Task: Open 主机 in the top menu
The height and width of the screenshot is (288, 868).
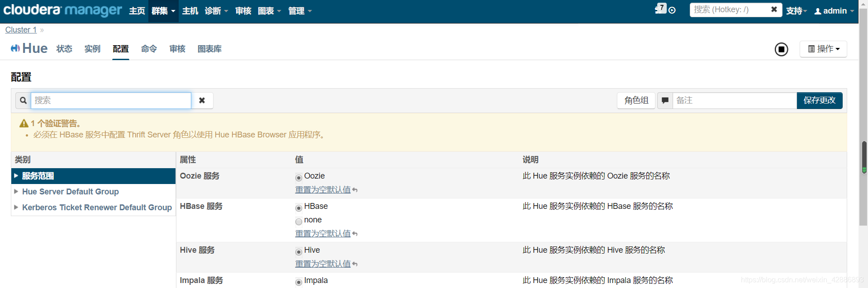Action: [x=190, y=11]
